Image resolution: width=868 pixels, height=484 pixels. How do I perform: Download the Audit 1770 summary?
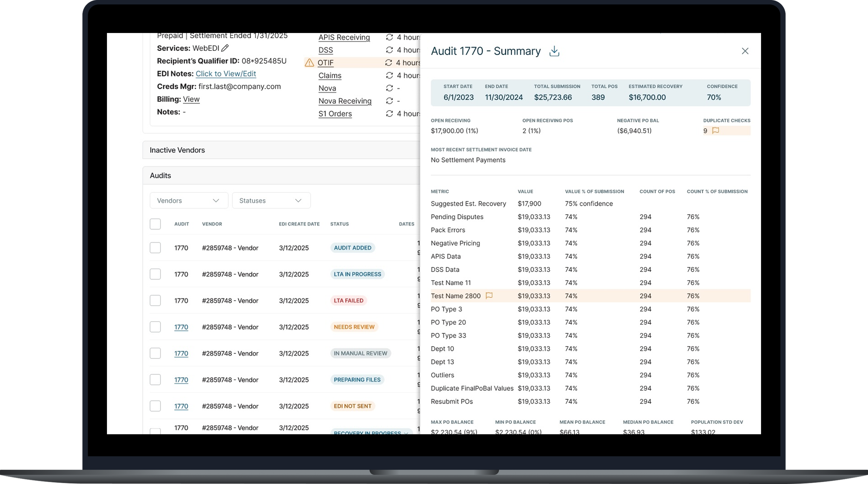(554, 51)
